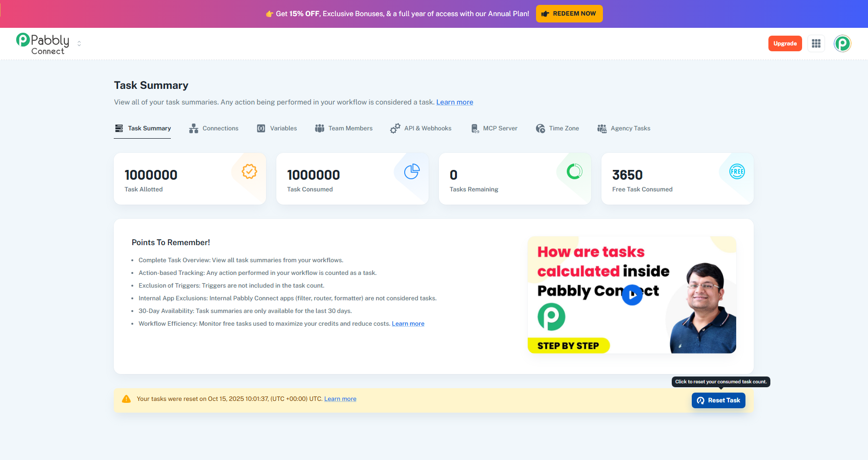The width and height of the screenshot is (868, 460).
Task: Play the tasks calculation tutorial video
Action: click(x=632, y=295)
